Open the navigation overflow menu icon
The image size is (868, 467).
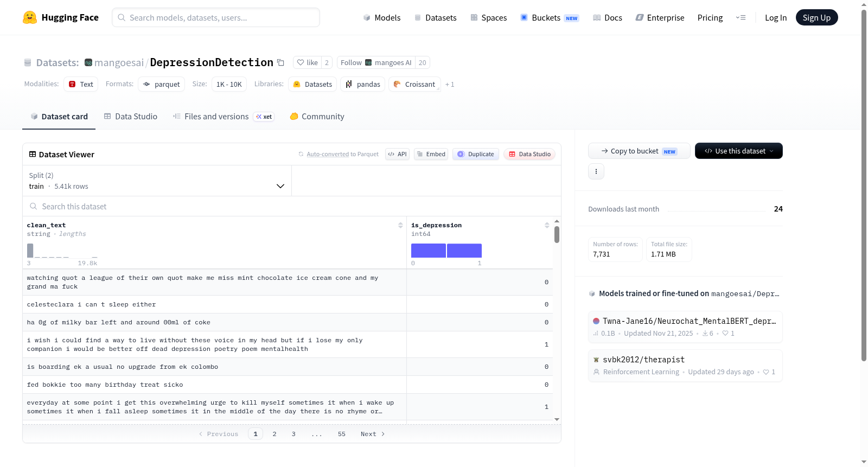741,17
